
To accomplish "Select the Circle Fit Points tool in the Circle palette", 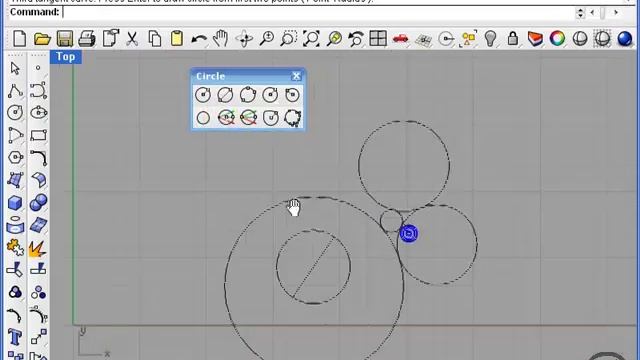I will pos(293,118).
